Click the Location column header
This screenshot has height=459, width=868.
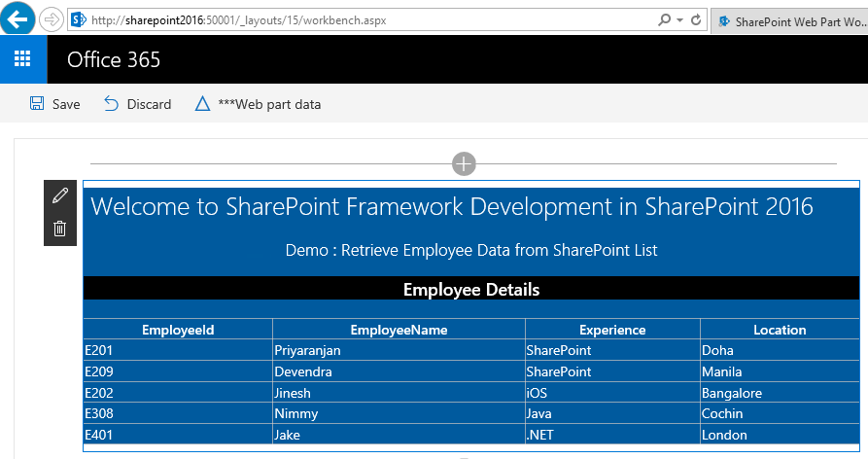780,330
